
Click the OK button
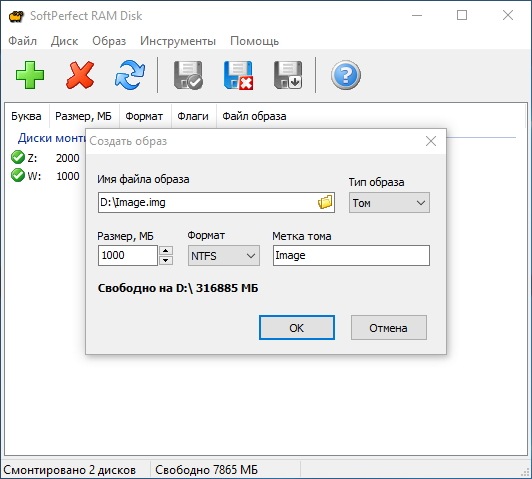point(297,328)
